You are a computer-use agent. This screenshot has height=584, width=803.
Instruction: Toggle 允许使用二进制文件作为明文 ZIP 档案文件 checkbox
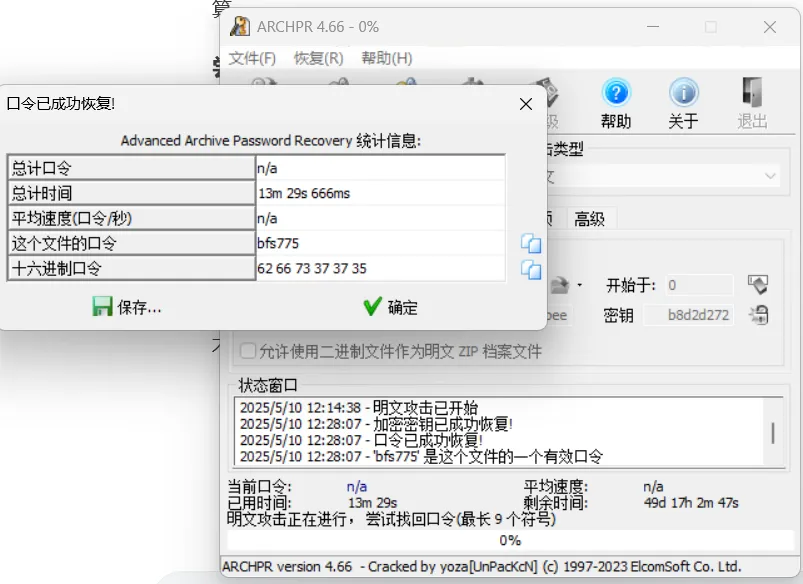pos(248,351)
